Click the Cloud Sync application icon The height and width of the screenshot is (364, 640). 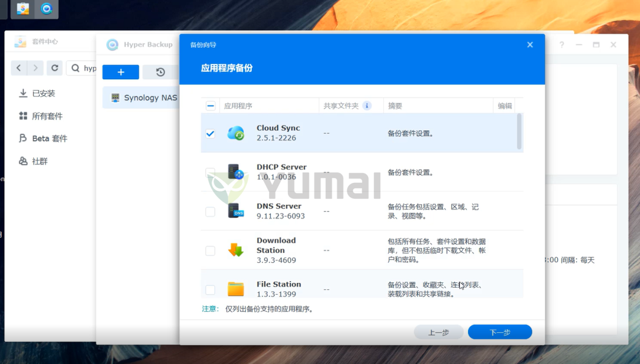pyautogui.click(x=235, y=132)
